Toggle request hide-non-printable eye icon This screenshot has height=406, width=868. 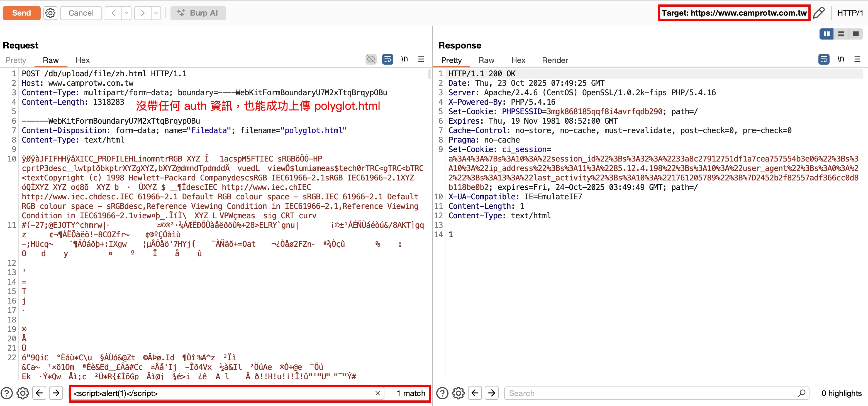(x=371, y=59)
